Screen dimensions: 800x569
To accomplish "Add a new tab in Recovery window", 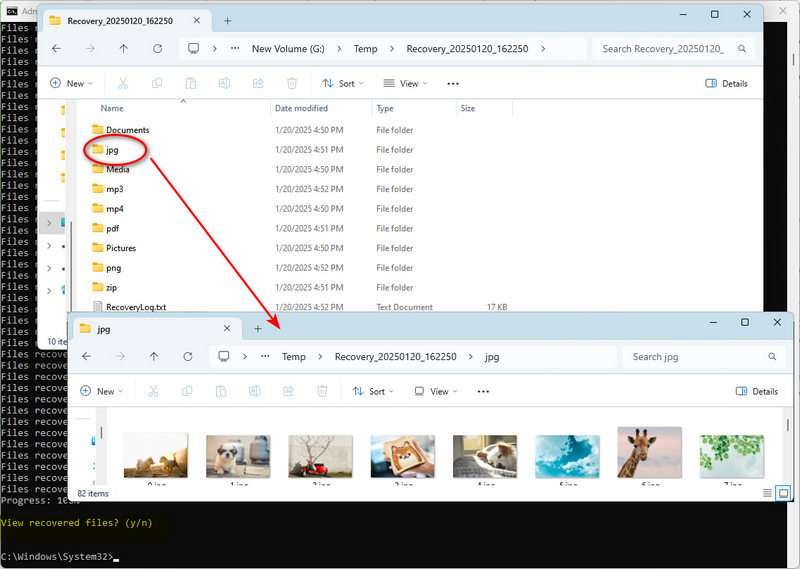I will [x=228, y=21].
